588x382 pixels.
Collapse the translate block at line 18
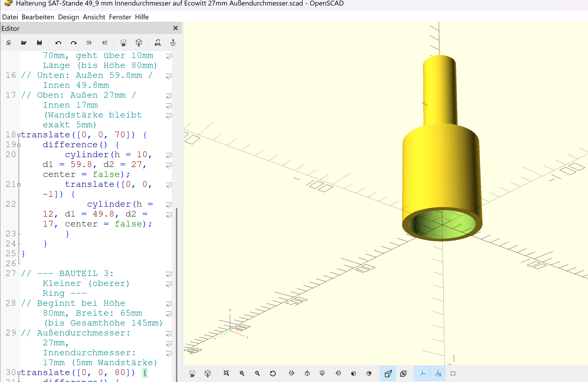point(19,135)
